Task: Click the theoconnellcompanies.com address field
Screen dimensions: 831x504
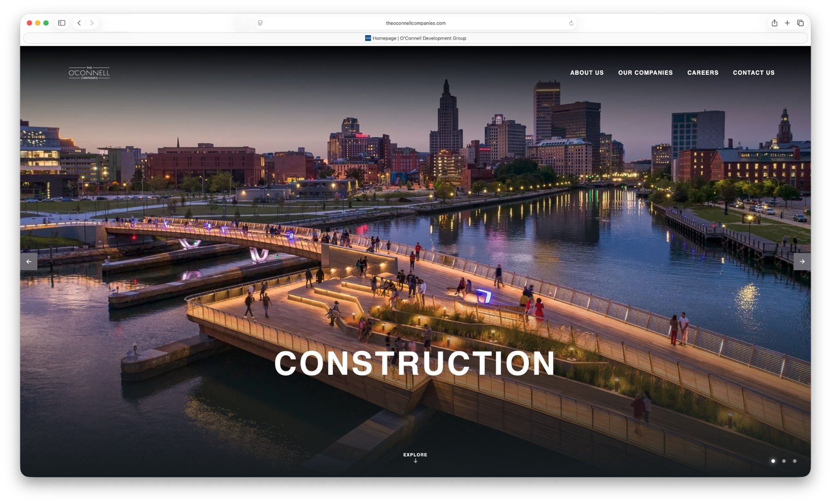Action: tap(415, 23)
